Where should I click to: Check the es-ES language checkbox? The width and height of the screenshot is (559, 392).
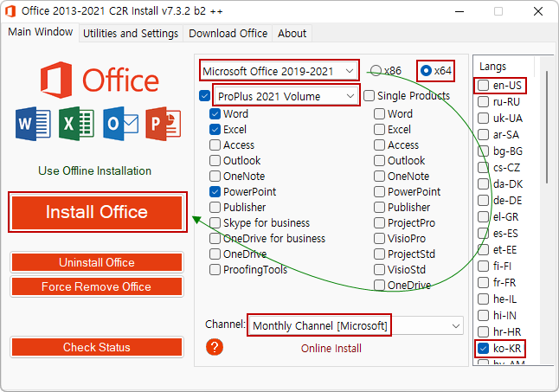click(x=483, y=233)
